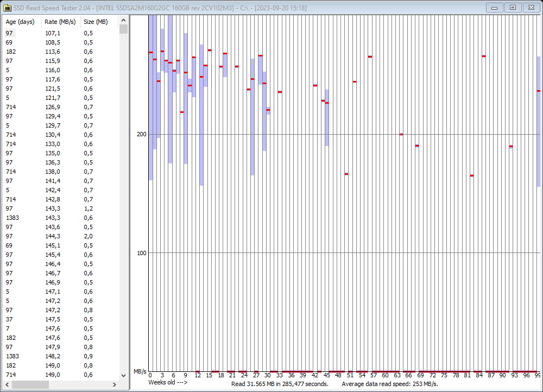Image resolution: width=543 pixels, height=392 pixels.
Task: Click the 100 MB/s axis label
Action: click(x=142, y=253)
